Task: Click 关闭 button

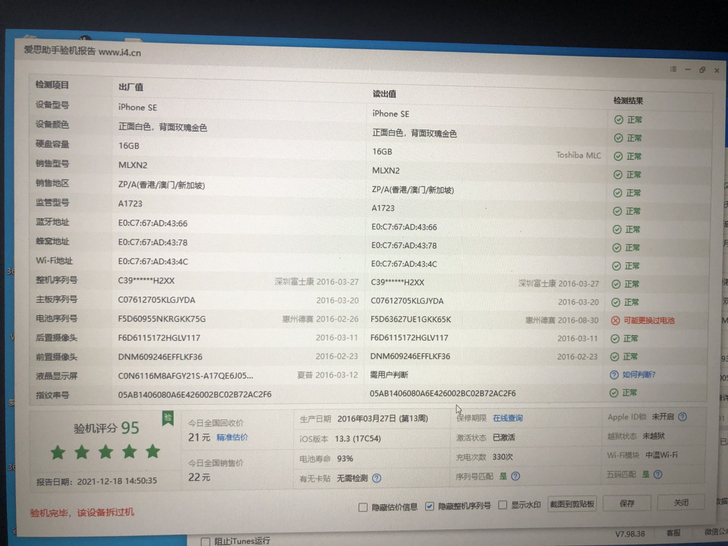Action: (x=681, y=502)
